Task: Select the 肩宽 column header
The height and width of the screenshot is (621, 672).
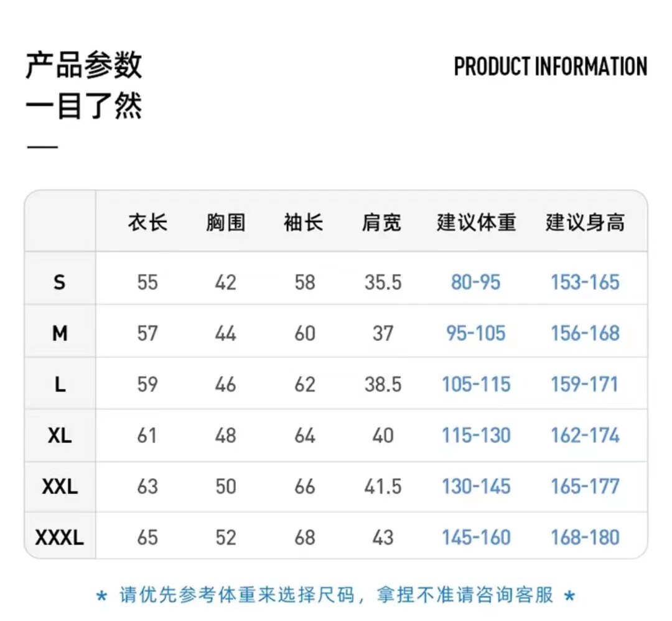Action: 381,222
